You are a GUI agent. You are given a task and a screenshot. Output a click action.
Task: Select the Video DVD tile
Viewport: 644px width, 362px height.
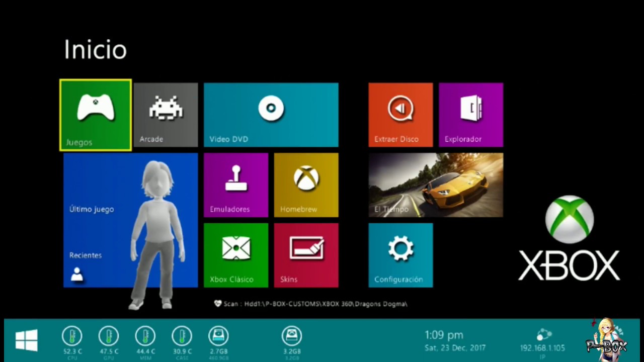click(271, 115)
